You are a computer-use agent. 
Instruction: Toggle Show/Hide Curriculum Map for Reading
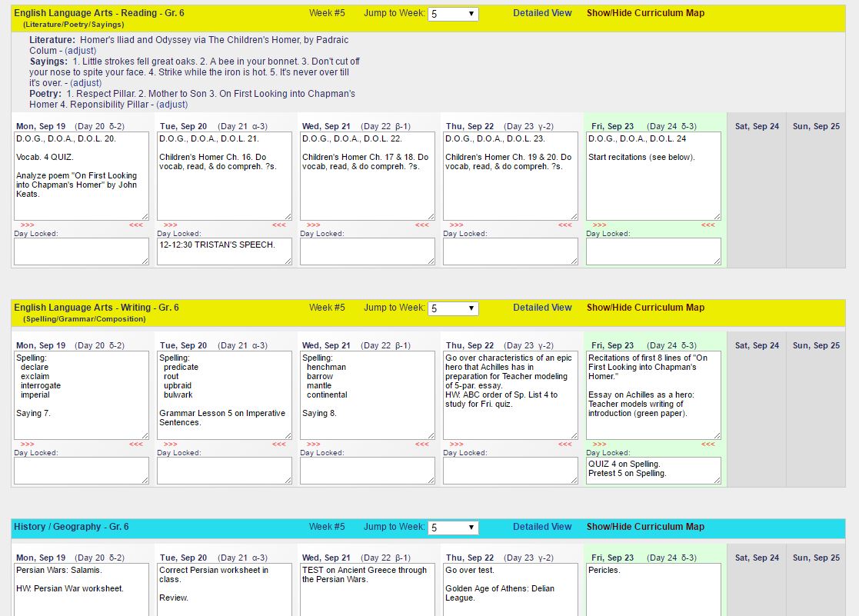coord(645,13)
